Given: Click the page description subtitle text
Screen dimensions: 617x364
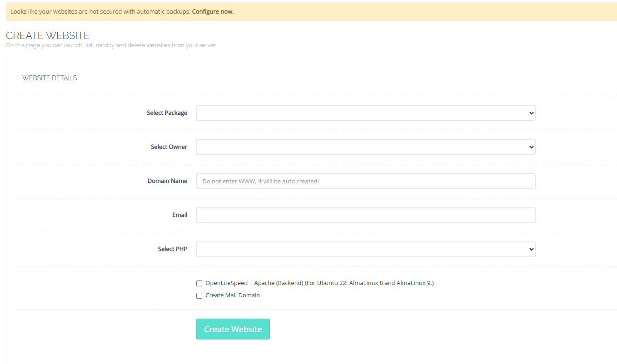Looking at the screenshot, I should click(x=111, y=45).
